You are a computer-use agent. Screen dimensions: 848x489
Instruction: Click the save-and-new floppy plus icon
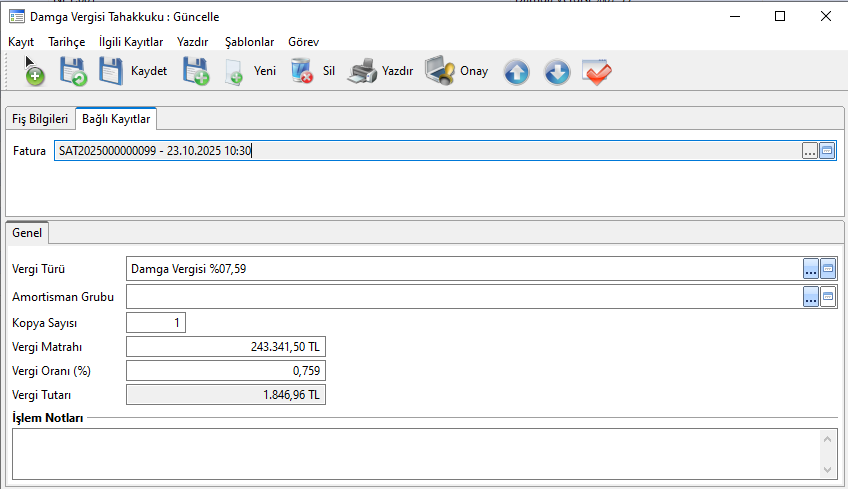(x=195, y=72)
